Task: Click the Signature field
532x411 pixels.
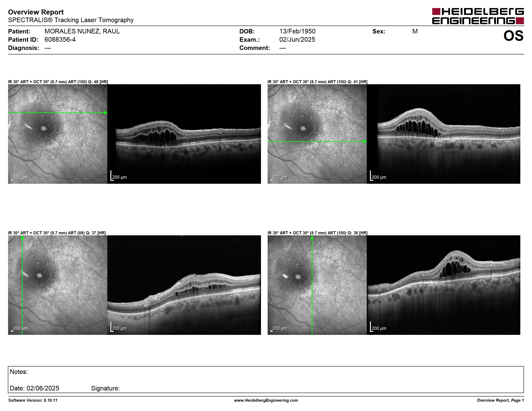Action: [105, 388]
